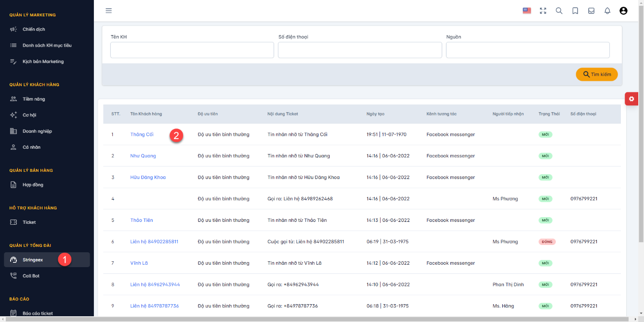The height and width of the screenshot is (322, 644).
Task: Open the inbox mail icon
Action: pos(591,11)
